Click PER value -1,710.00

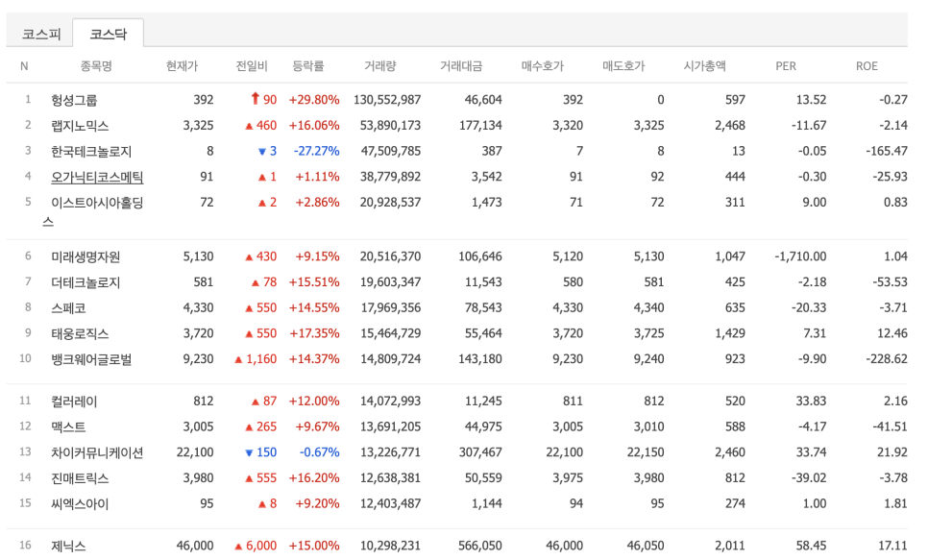(800, 256)
